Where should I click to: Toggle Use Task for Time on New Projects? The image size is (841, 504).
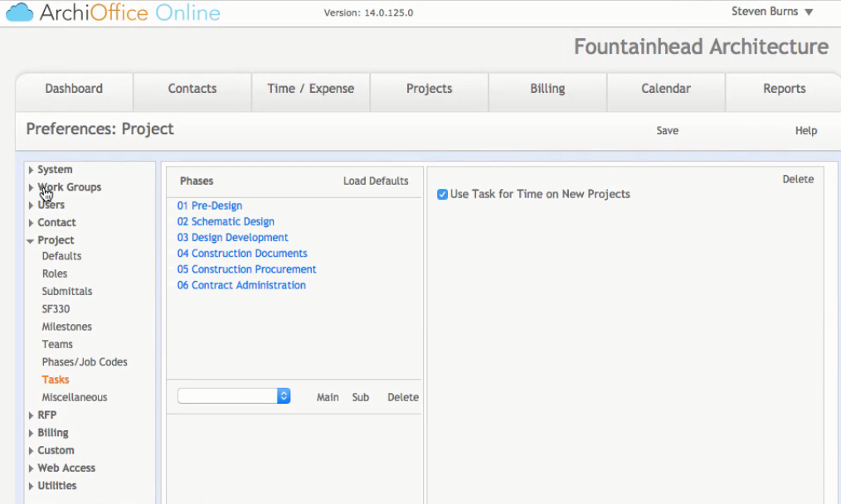pos(443,195)
